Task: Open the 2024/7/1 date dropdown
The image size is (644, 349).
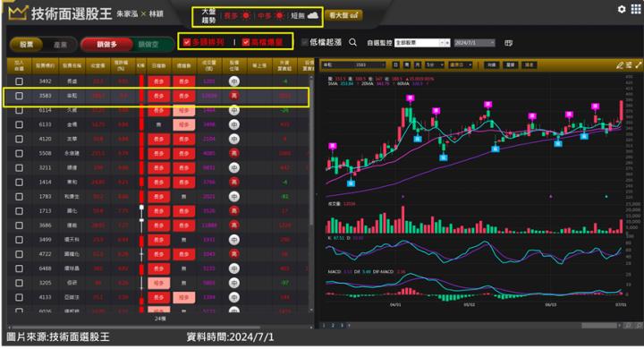Action: (x=474, y=43)
